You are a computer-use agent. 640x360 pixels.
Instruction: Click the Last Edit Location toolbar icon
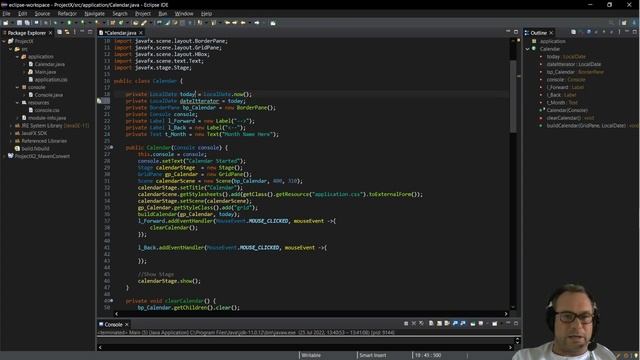[x=227, y=23]
